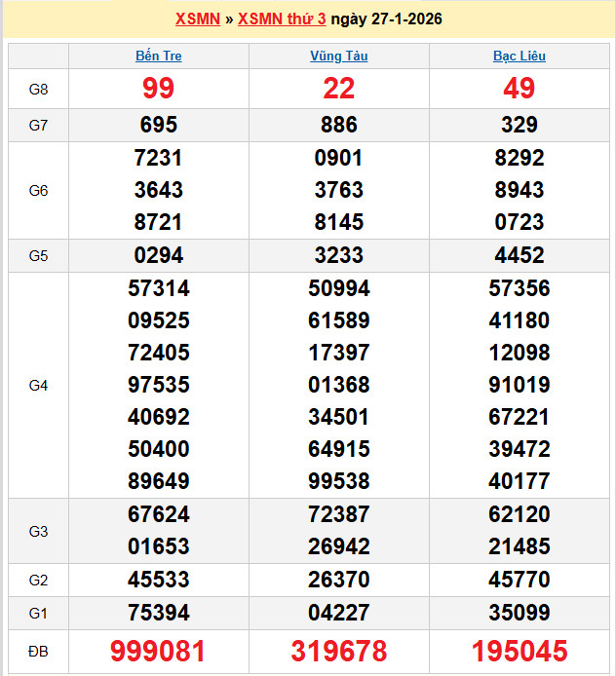The height and width of the screenshot is (676, 616).
Task: Click the G8 row label
Action: click(x=38, y=90)
